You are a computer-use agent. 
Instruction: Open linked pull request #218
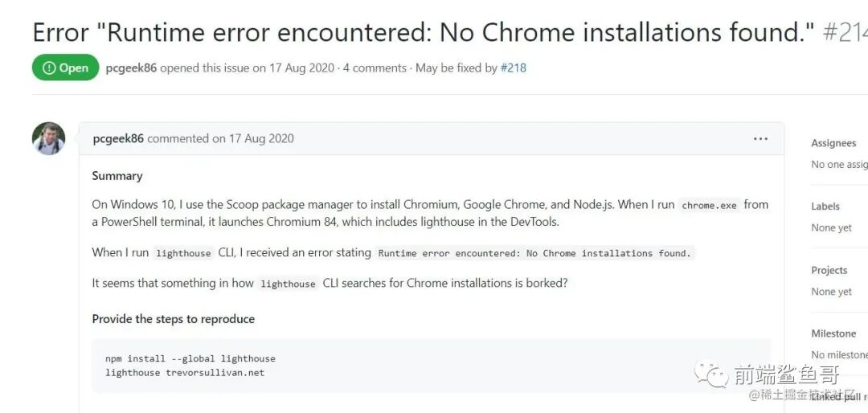[513, 68]
